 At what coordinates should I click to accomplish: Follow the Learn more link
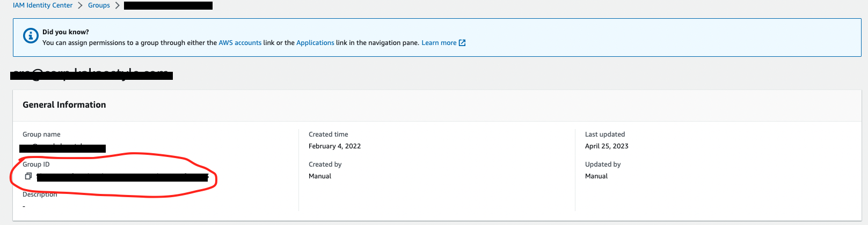coord(439,43)
